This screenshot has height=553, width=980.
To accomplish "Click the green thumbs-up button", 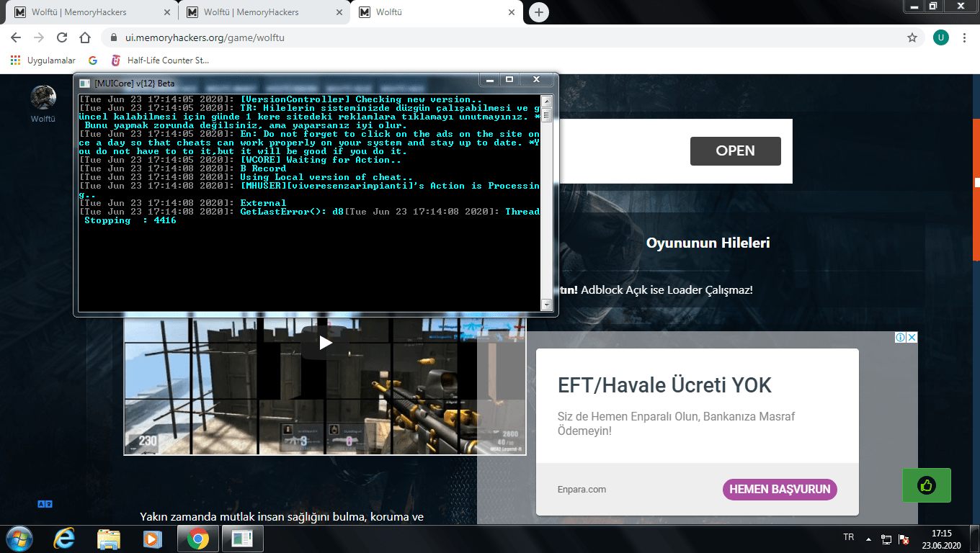I will tap(927, 485).
